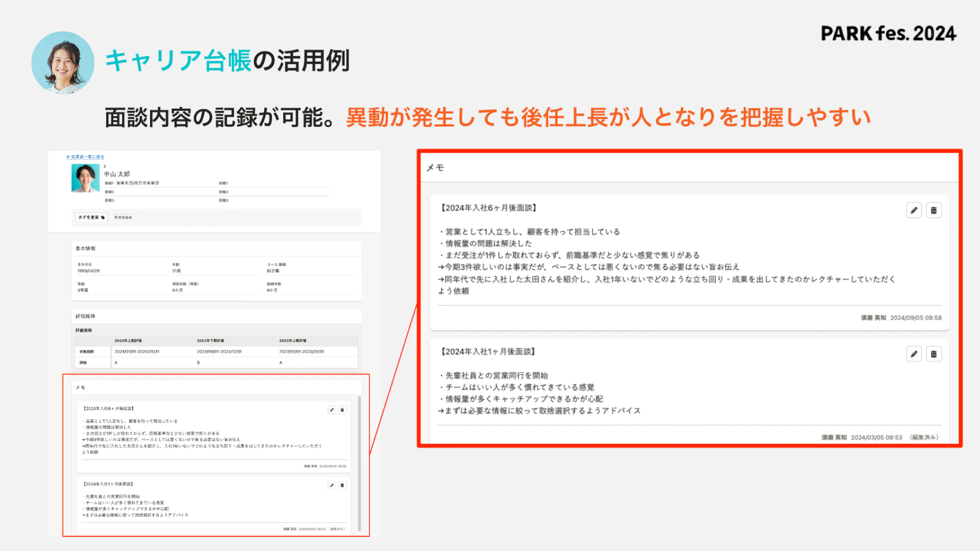Click period cell 2023/01/01-2023/05/31
980x551 pixels.
(x=302, y=352)
